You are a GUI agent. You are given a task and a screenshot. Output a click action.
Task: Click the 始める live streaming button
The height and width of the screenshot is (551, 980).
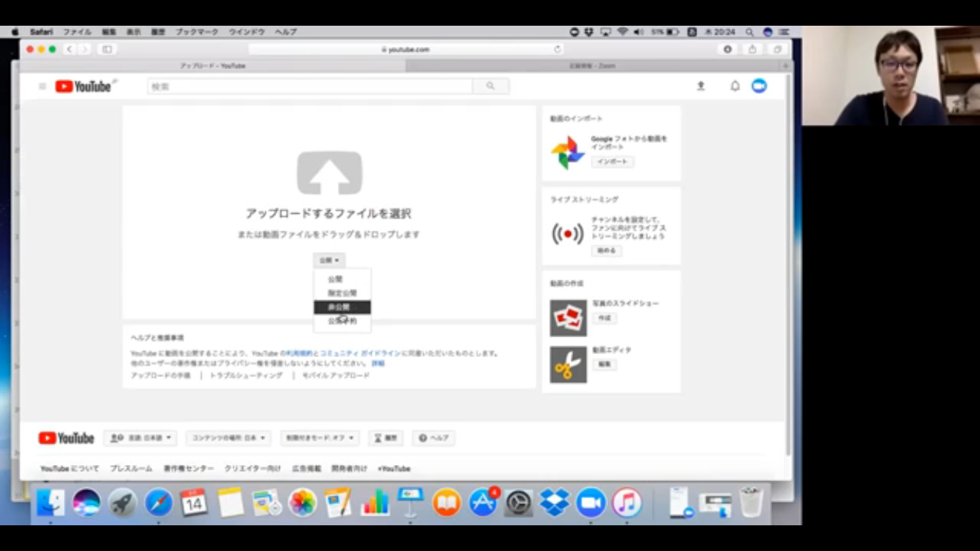[607, 251]
